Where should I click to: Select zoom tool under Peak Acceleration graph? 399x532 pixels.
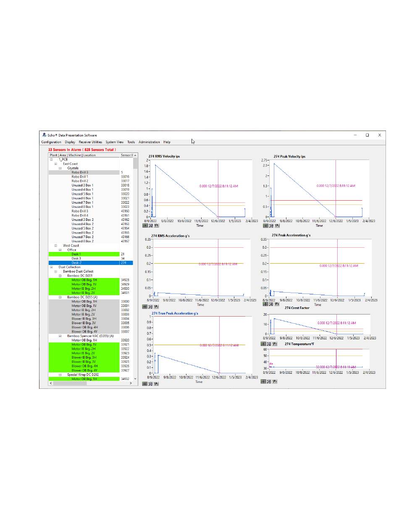(271, 305)
